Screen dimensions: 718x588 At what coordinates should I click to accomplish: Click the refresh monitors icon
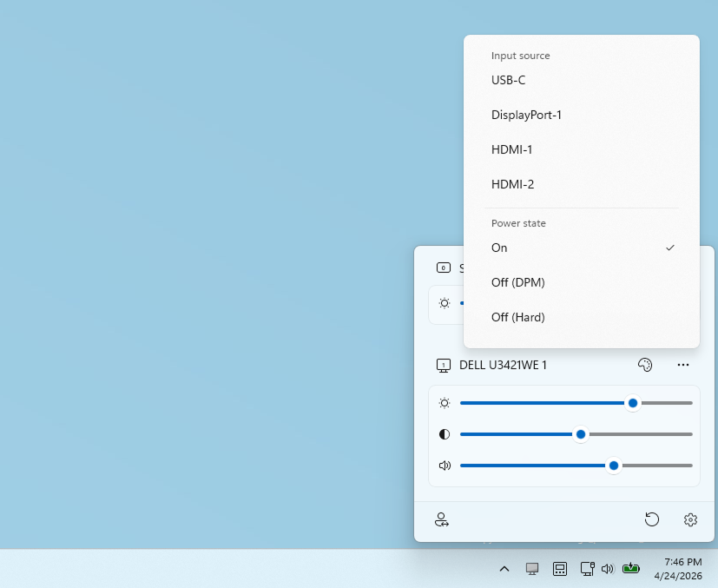tap(652, 519)
